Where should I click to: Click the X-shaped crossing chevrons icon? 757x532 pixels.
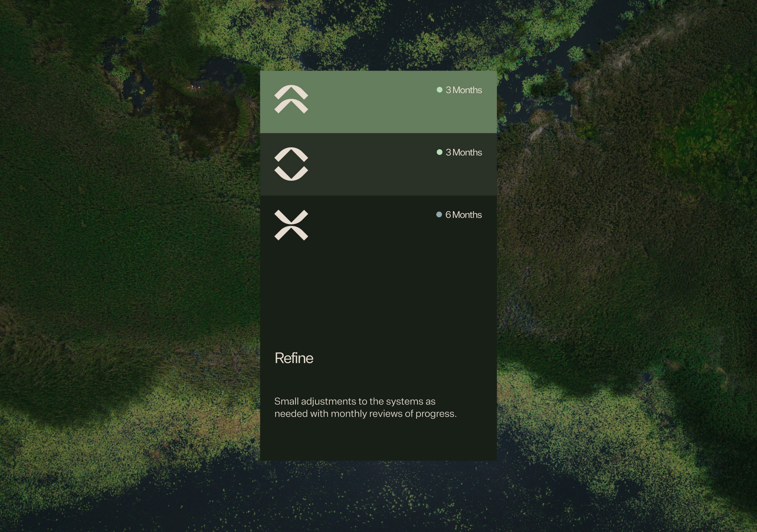click(x=291, y=225)
